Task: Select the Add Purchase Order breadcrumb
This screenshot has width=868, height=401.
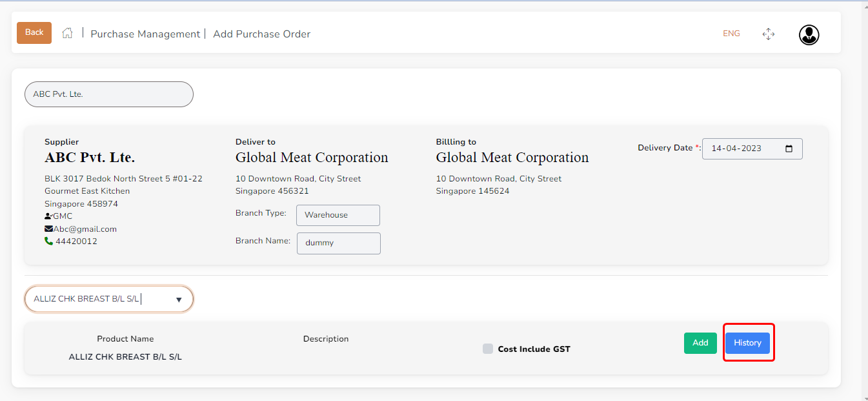Action: (261, 34)
